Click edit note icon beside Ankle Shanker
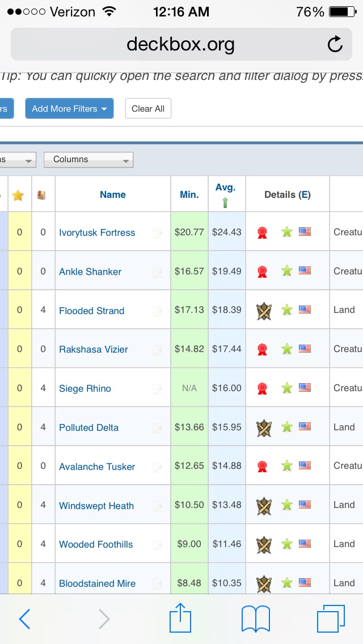363x644 pixels. 157,272
